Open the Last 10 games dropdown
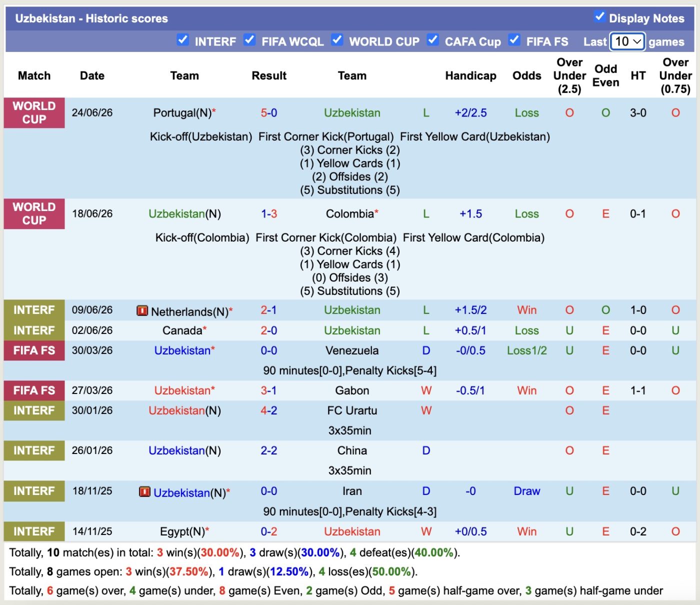700x605 pixels. tap(627, 41)
